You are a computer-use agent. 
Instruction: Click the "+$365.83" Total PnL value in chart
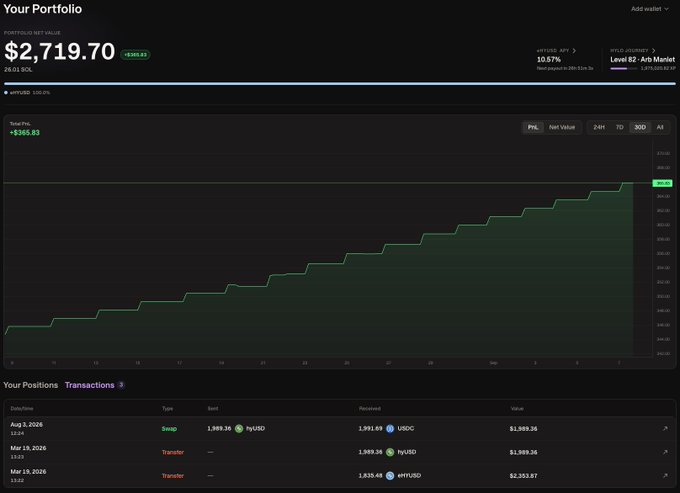(25, 133)
